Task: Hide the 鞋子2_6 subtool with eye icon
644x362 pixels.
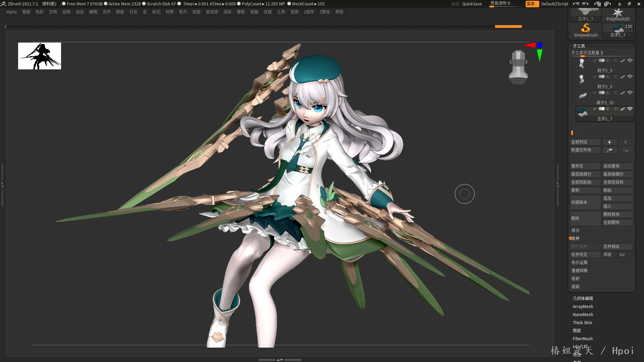Action: click(x=630, y=77)
